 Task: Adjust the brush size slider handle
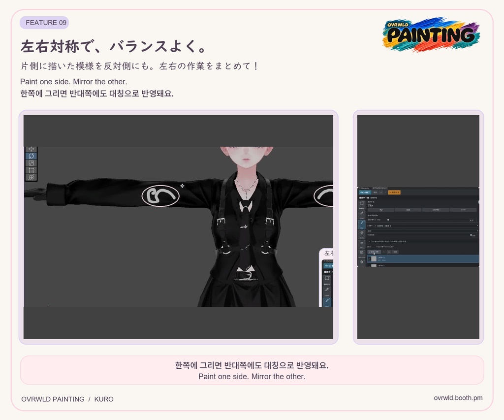[388, 220]
